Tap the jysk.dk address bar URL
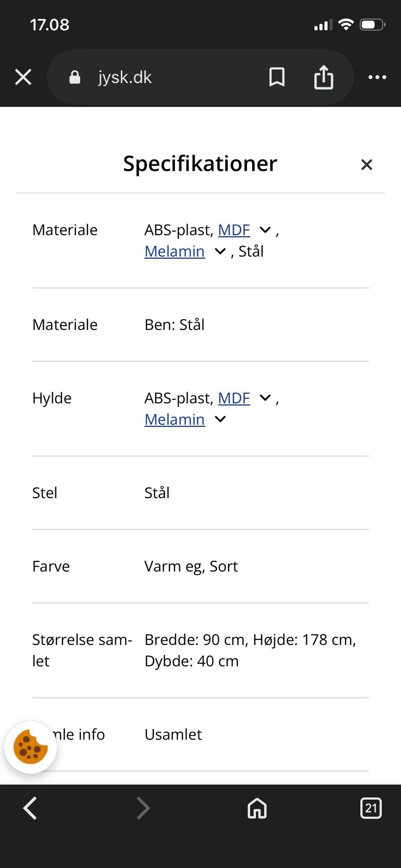 tap(125, 77)
